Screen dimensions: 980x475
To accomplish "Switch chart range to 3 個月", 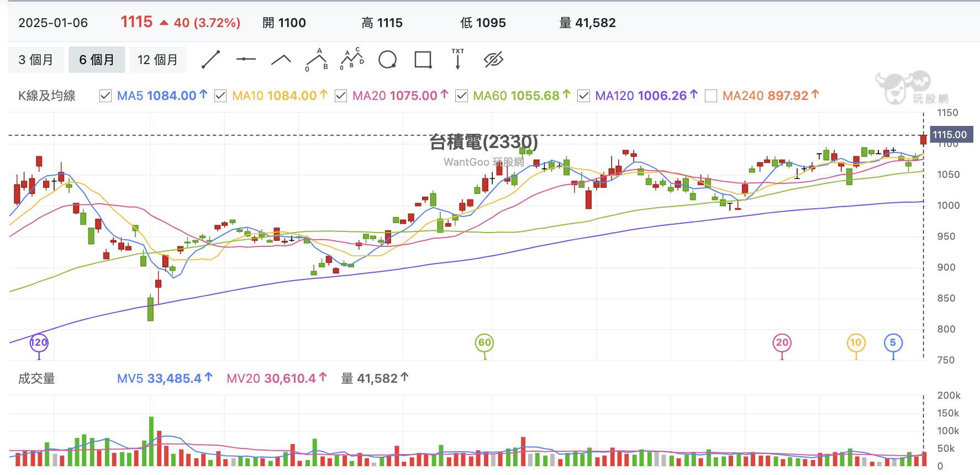I will pyautogui.click(x=36, y=60).
